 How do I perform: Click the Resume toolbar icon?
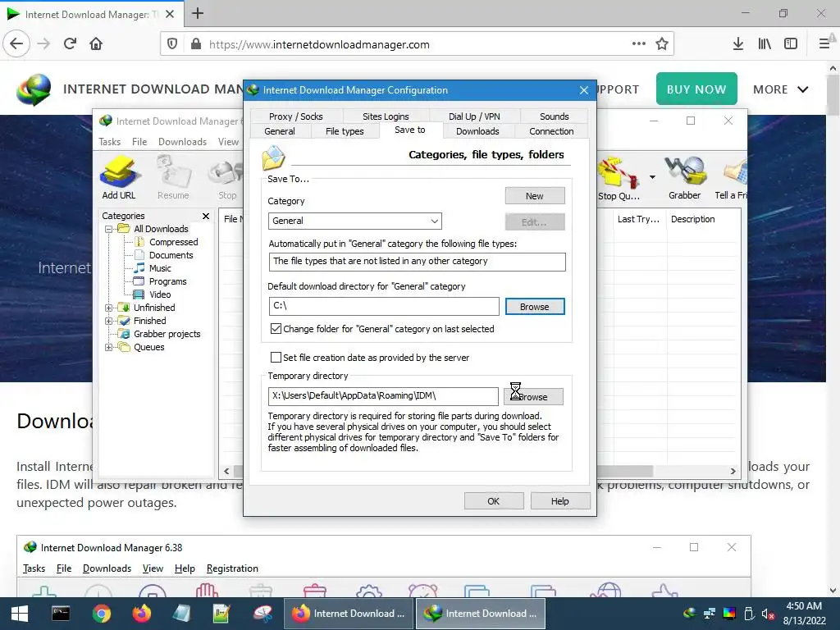(173, 177)
